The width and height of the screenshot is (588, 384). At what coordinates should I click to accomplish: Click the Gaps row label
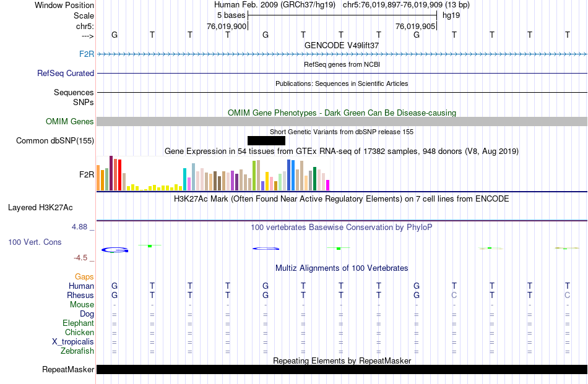(84, 276)
